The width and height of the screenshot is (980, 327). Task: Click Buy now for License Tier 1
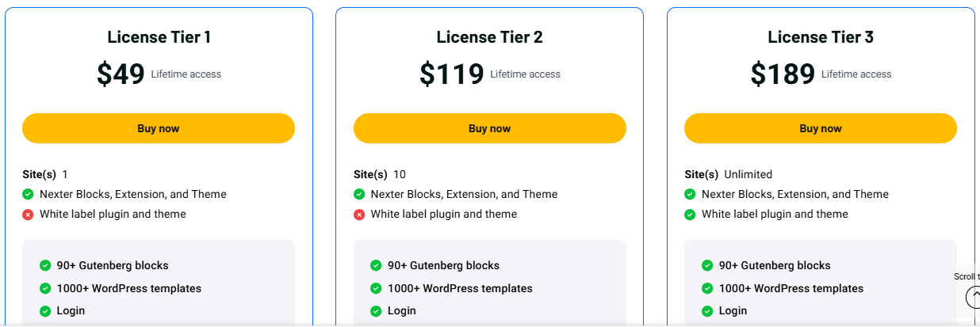(159, 128)
